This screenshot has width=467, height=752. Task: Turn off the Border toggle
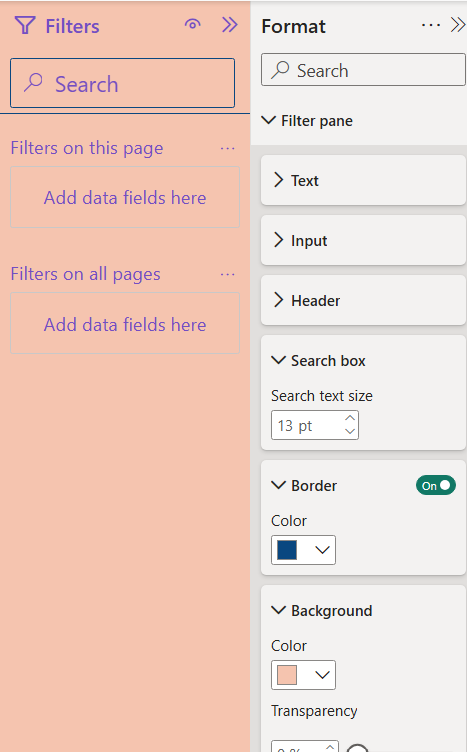[x=435, y=485]
